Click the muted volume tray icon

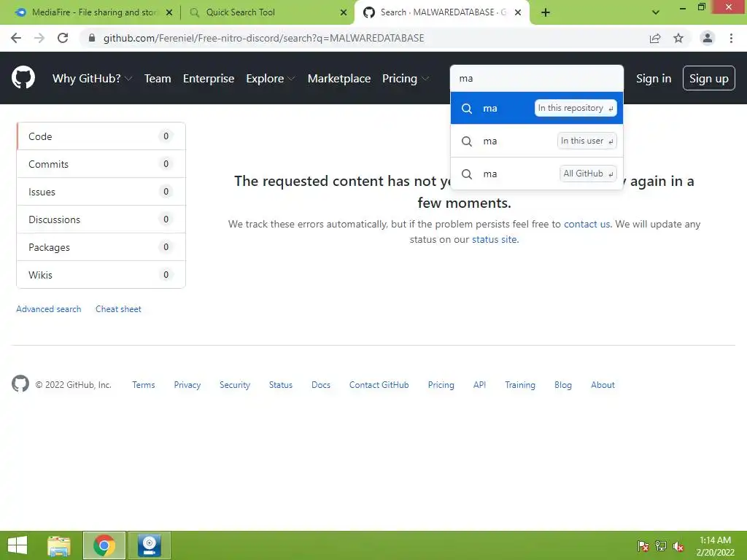point(678,545)
